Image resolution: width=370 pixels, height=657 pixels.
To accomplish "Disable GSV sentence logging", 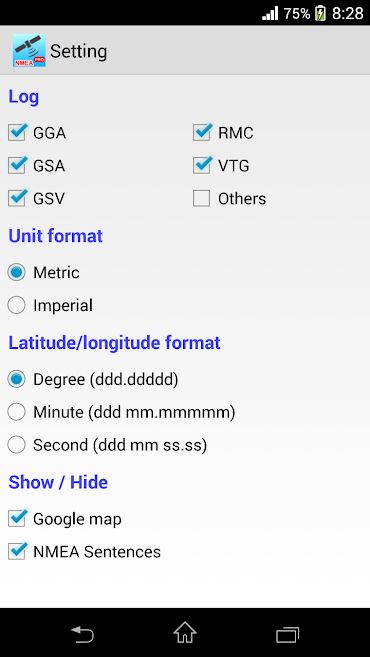I will click(17, 198).
